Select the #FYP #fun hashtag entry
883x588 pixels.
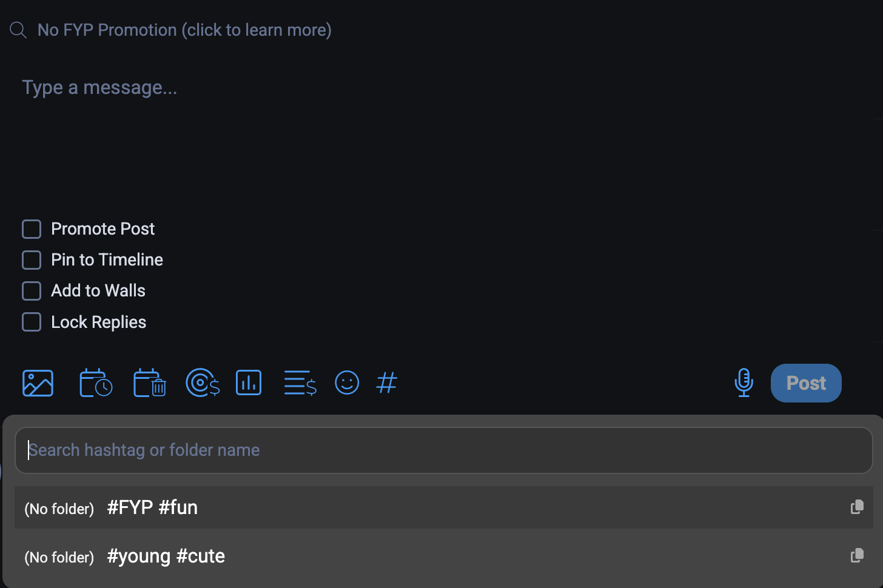pos(152,507)
